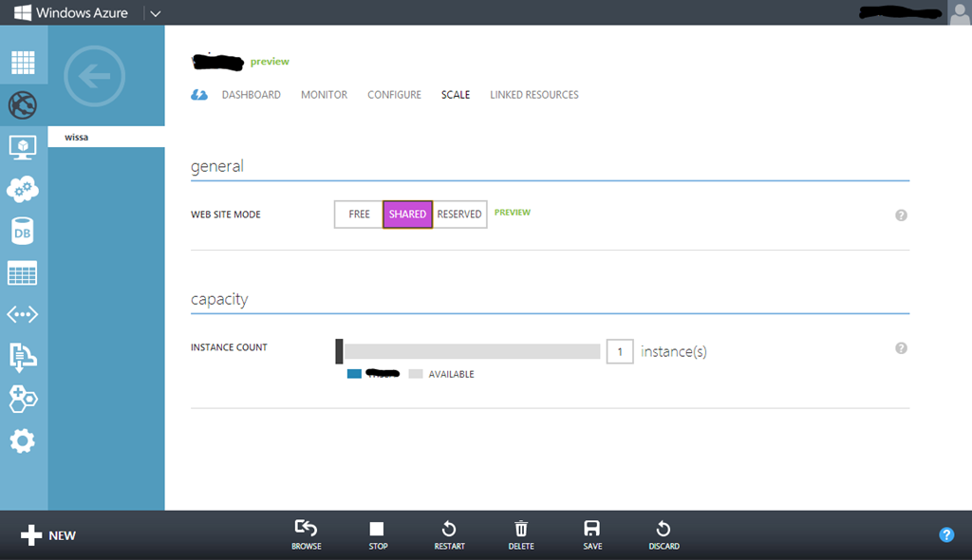Open help for web site mode

902,215
